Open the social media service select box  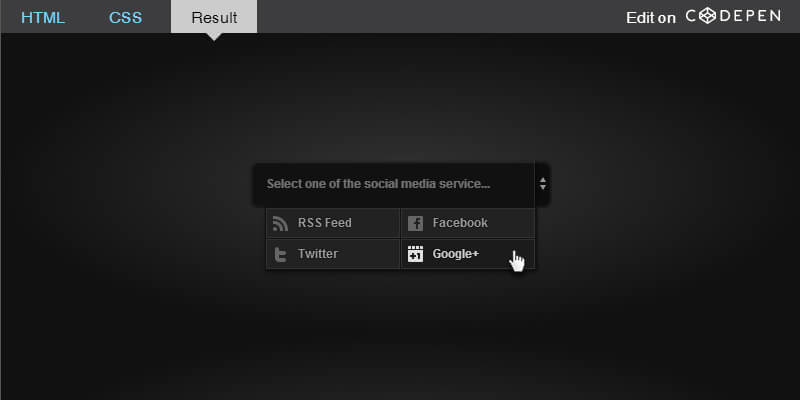click(x=401, y=184)
